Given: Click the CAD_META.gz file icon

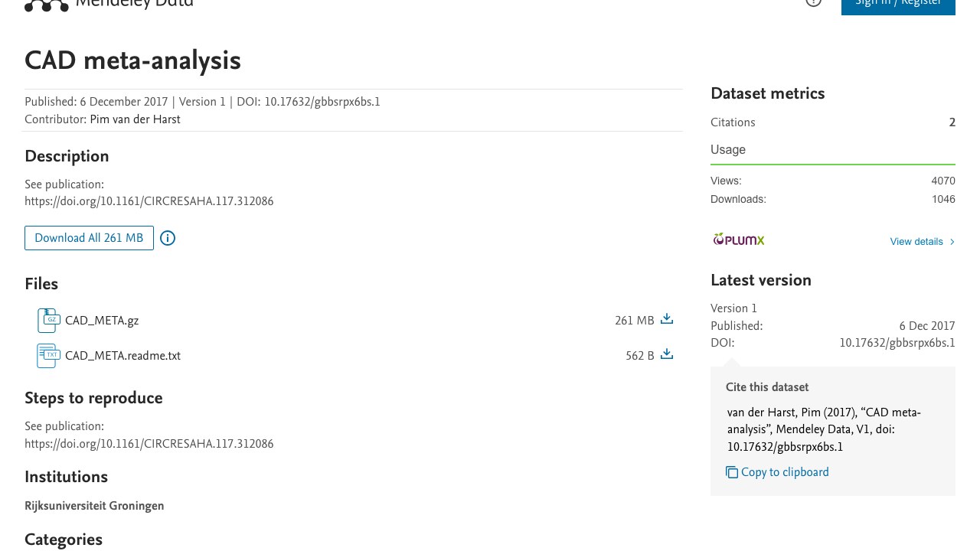Looking at the screenshot, I should [x=48, y=321].
